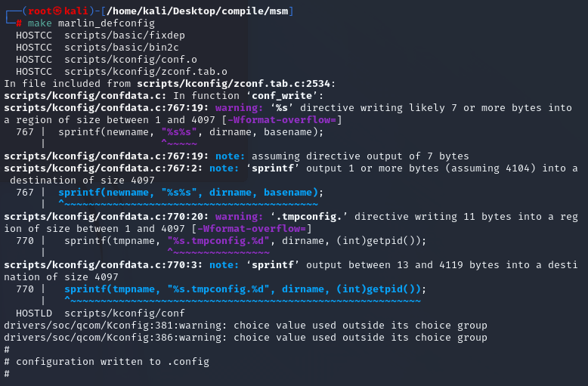Viewport: 588px width, 386px height.
Task: Click the red # prompt symbol before make
Action: 19,23
